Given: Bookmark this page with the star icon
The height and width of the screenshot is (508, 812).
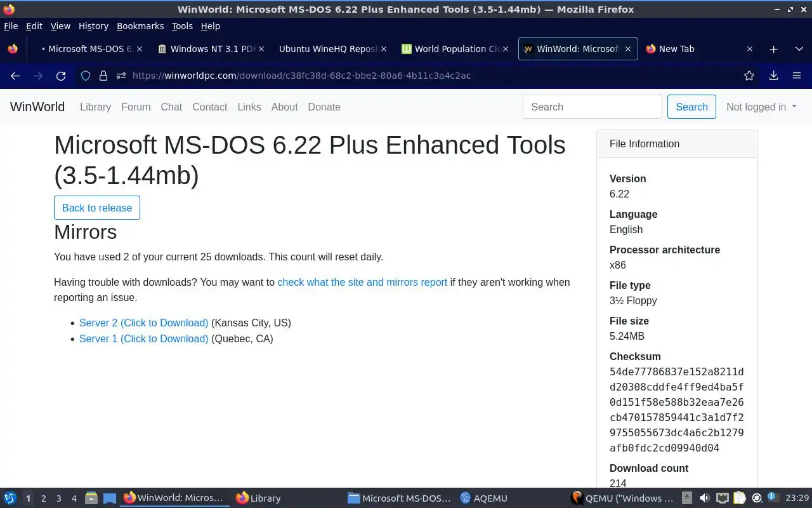Looking at the screenshot, I should pos(749,76).
